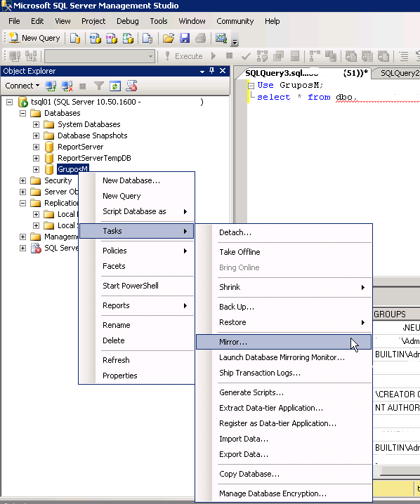
Task: Open the Policies submenu
Action: (x=137, y=251)
